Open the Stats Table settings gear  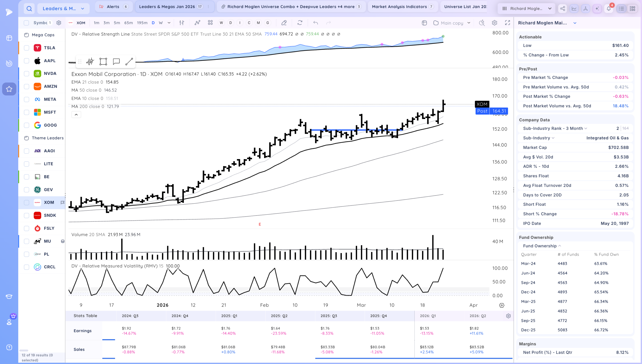[x=508, y=316]
